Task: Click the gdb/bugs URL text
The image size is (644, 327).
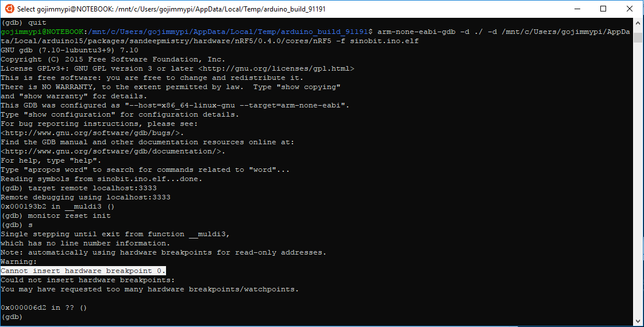Action: [x=92, y=133]
